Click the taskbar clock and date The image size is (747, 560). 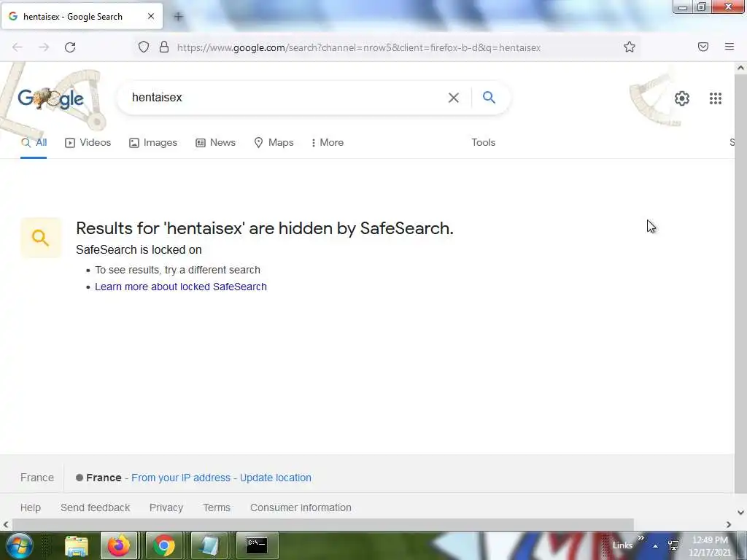(710, 546)
